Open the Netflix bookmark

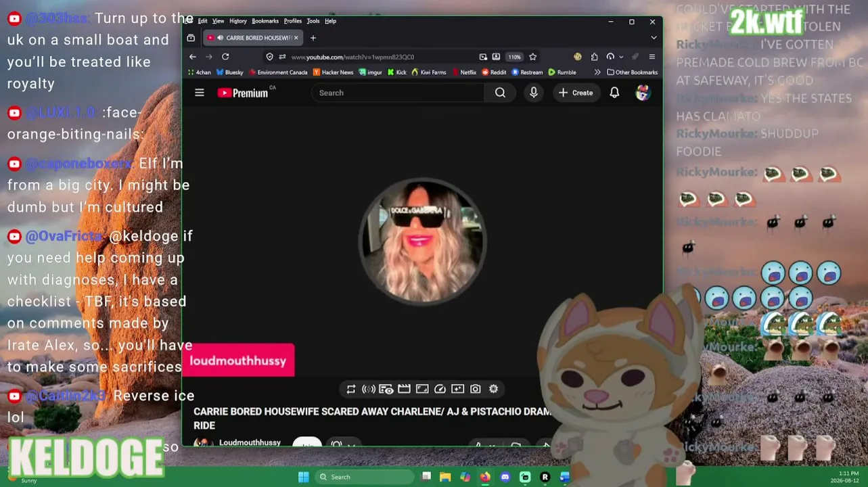[464, 72]
